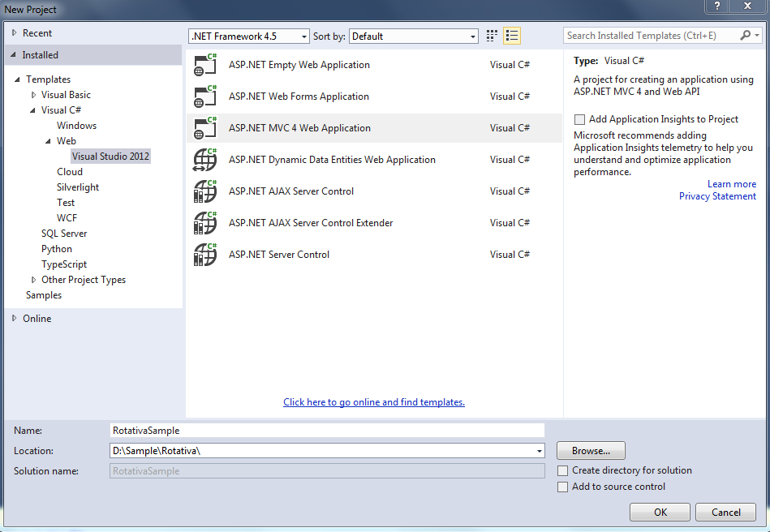Click the Dynamic Data Entities Web Application icon

205,160
